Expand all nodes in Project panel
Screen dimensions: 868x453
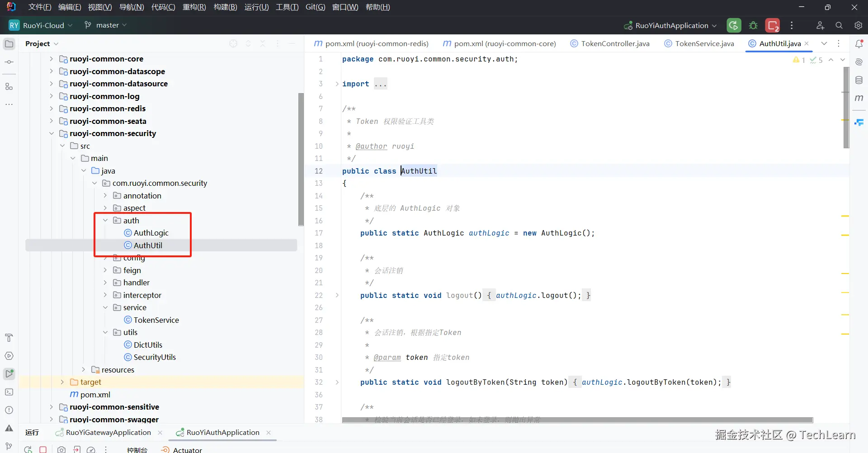[x=248, y=43]
